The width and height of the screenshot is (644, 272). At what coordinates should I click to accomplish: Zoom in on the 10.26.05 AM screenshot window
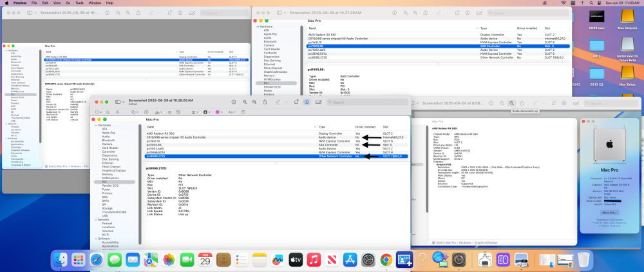click(254, 102)
